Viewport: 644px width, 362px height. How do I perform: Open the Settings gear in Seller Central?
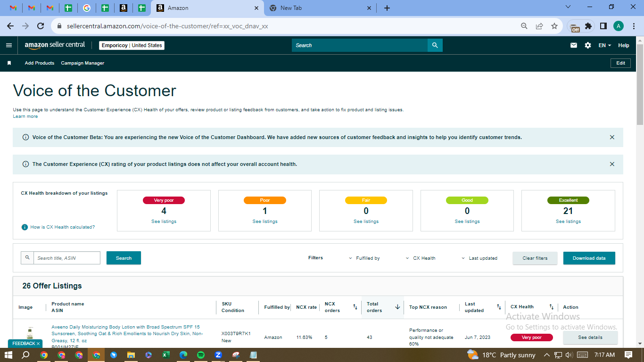point(588,45)
